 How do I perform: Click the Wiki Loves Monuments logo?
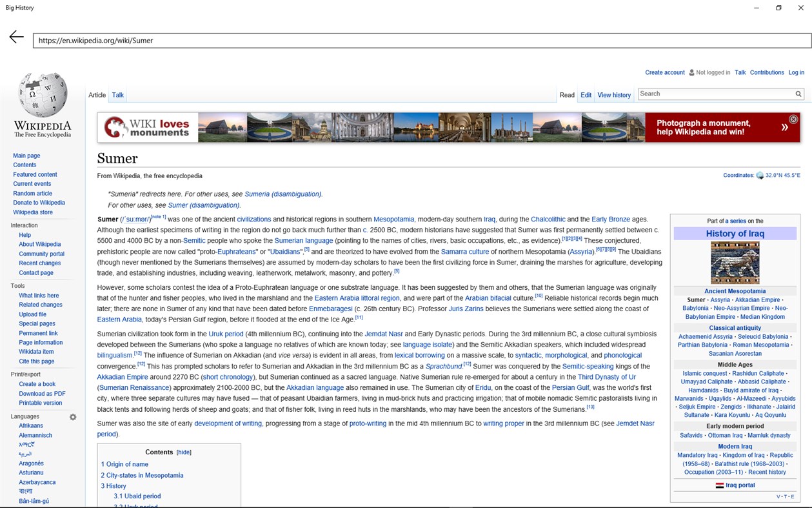point(148,127)
